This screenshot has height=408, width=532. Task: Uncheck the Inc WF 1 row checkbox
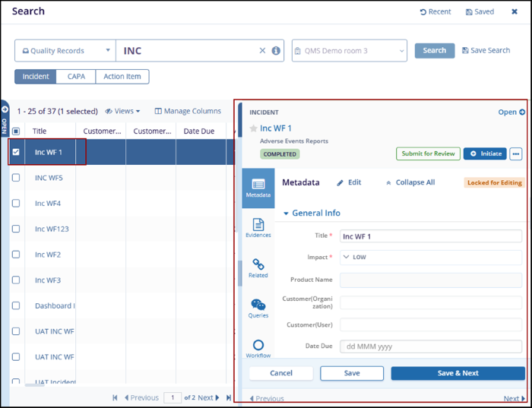coord(16,152)
